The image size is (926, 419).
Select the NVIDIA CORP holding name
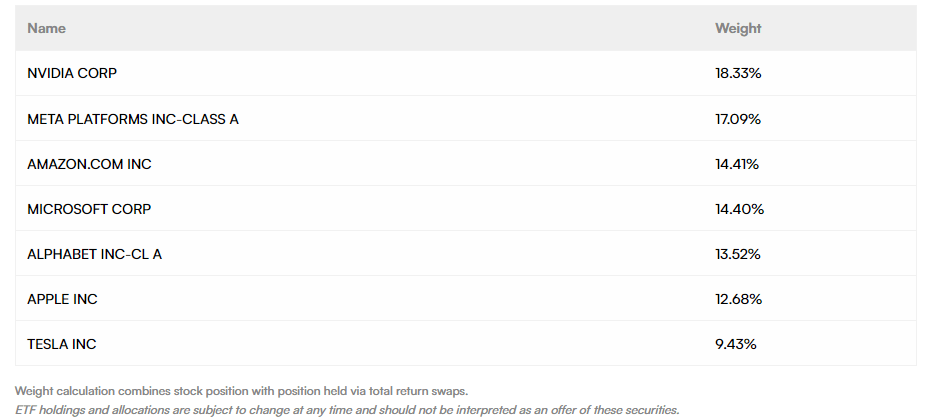75,74
